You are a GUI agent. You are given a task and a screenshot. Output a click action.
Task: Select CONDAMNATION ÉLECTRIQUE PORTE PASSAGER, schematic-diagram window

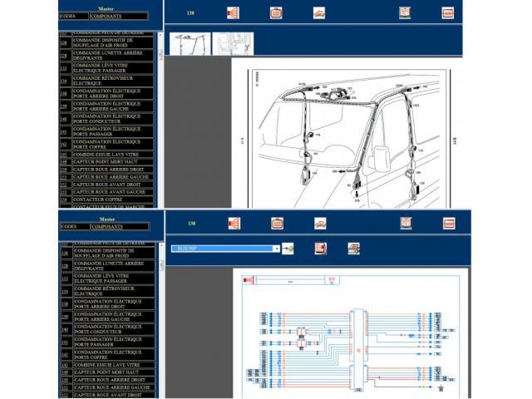114,342
